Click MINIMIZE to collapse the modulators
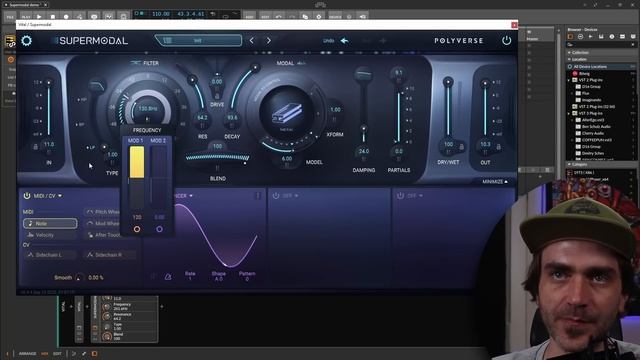The width and height of the screenshot is (640, 360). click(495, 182)
